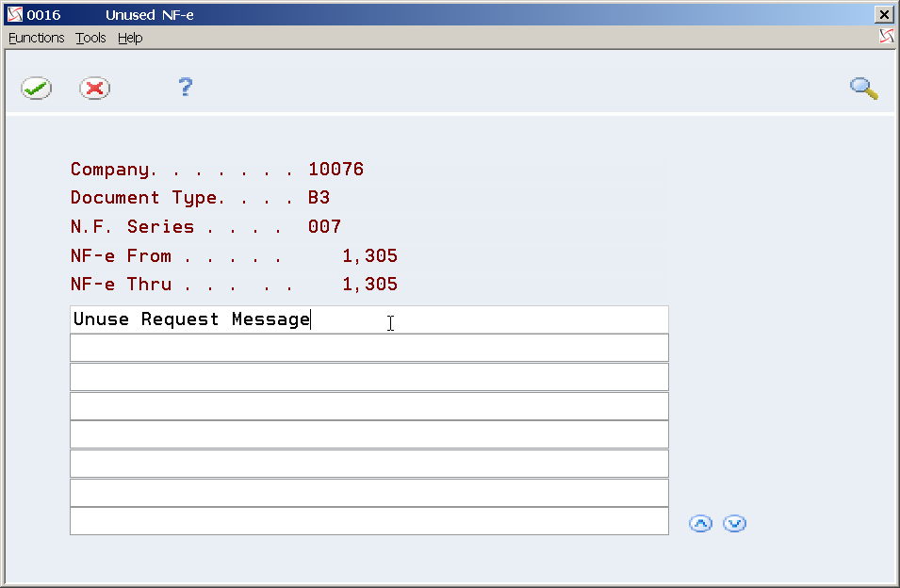Click the fourth message line field
This screenshot has height=588, width=900.
[x=369, y=406]
